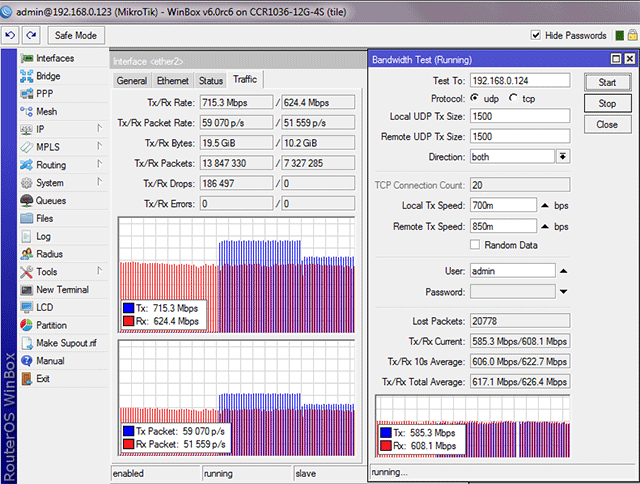640x484 pixels.
Task: Open the Queues sidebar icon
Action: coord(27,200)
